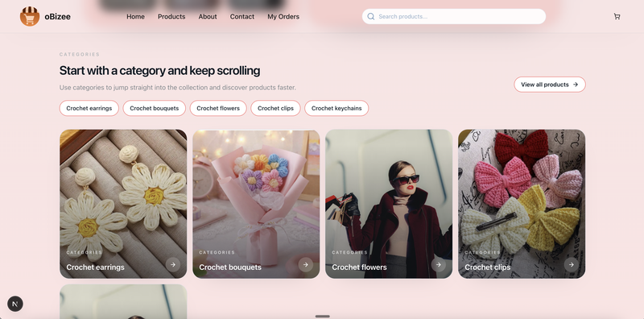644x319 pixels.
Task: Open the Crochet earrings daisy image card
Action: (x=123, y=204)
